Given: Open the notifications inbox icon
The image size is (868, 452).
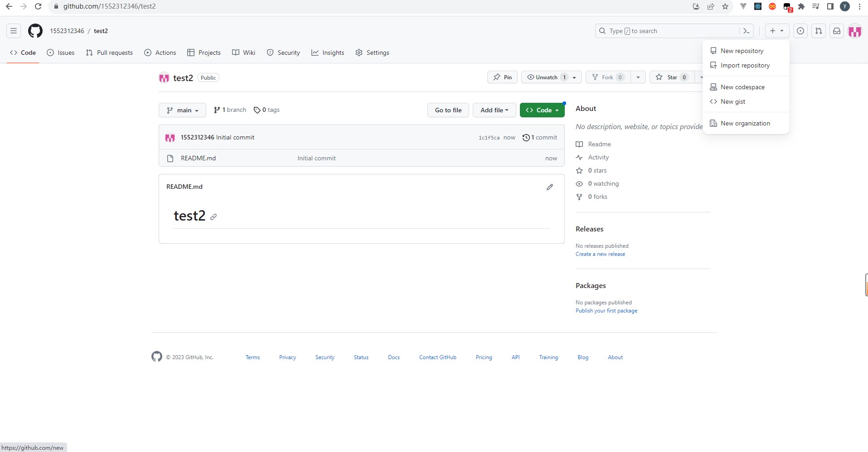Looking at the screenshot, I should tap(837, 31).
